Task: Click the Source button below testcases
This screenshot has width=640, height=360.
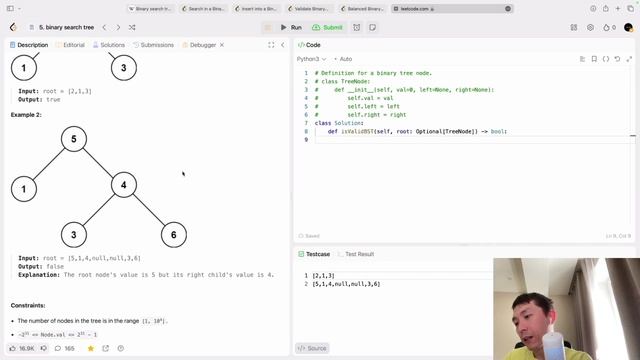Action: pos(312,348)
